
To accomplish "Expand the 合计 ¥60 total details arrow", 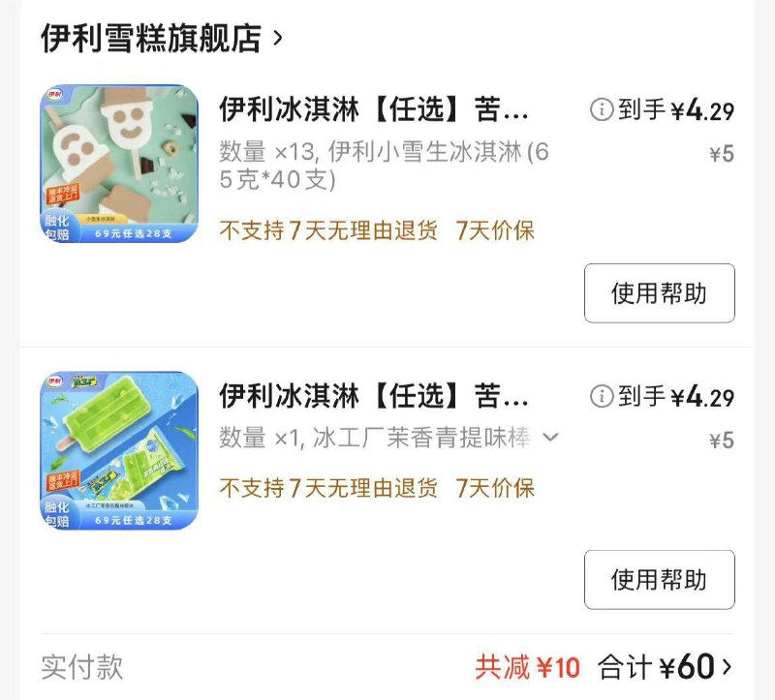I will point(727,667).
